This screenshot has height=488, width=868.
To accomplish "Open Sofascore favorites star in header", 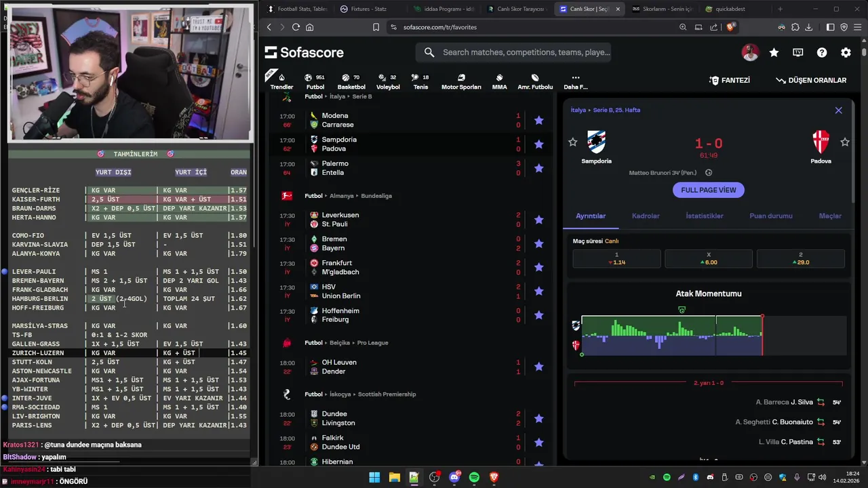I will coord(774,52).
